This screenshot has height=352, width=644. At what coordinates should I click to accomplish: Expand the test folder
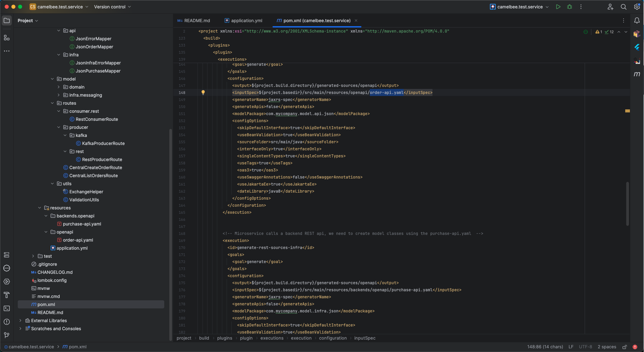tap(33, 256)
